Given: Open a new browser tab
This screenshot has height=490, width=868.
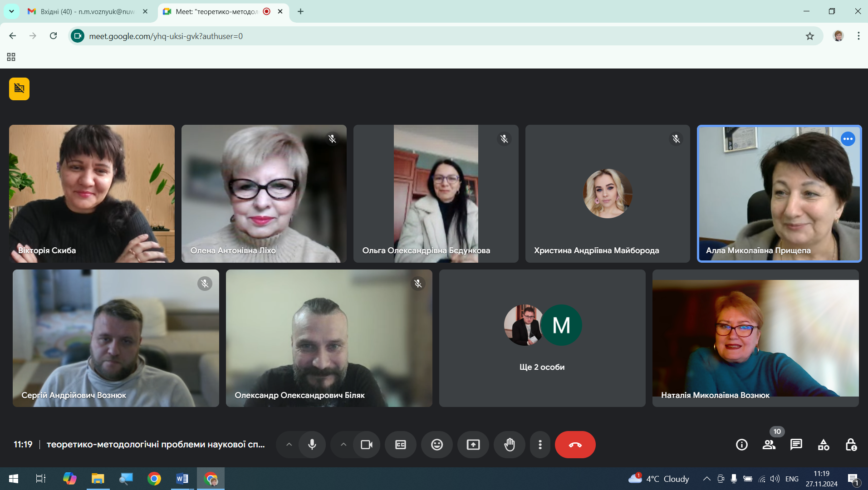Looking at the screenshot, I should [300, 11].
